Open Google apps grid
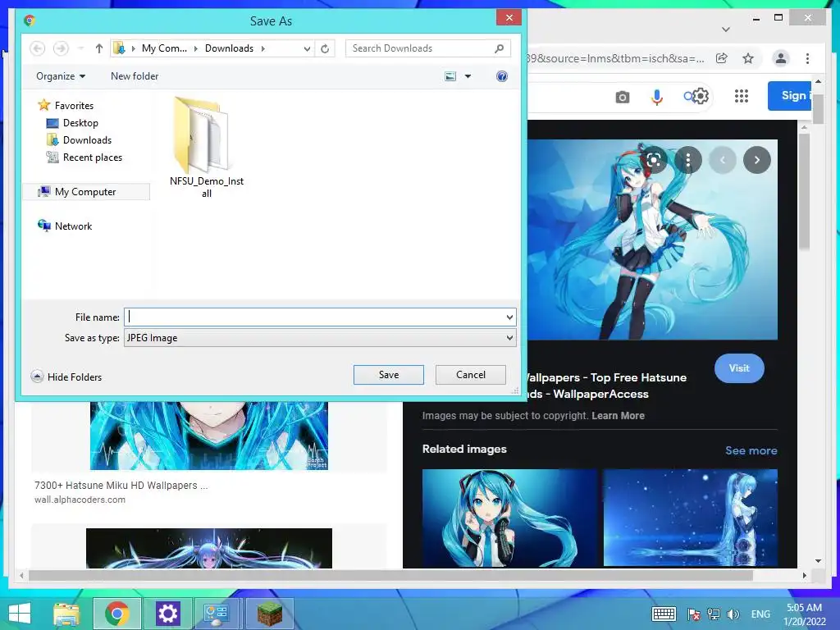840x630 pixels. pyautogui.click(x=742, y=96)
